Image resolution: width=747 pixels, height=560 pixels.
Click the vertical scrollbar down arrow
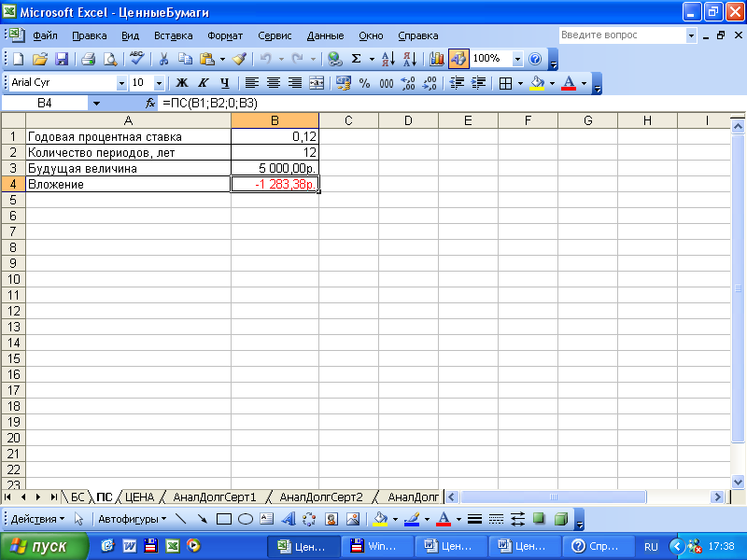coord(738,482)
